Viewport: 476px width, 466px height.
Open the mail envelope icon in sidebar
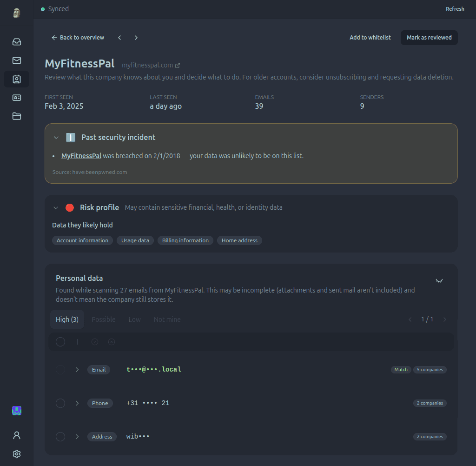click(17, 60)
